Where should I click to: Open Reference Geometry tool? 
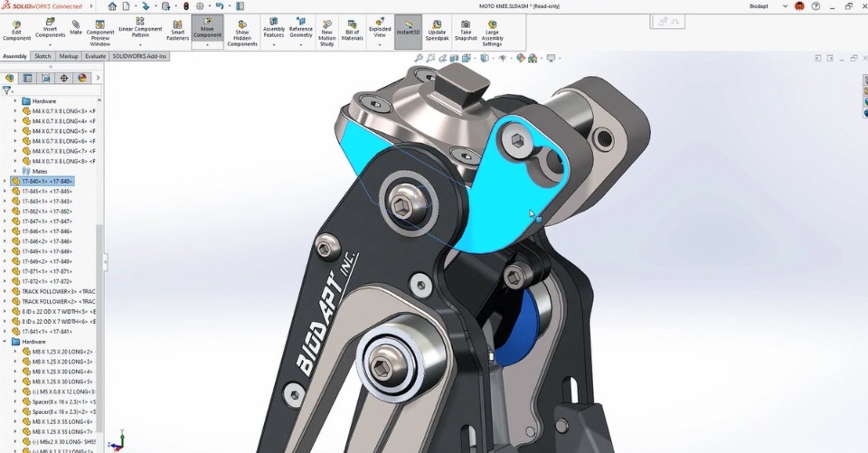300,28
